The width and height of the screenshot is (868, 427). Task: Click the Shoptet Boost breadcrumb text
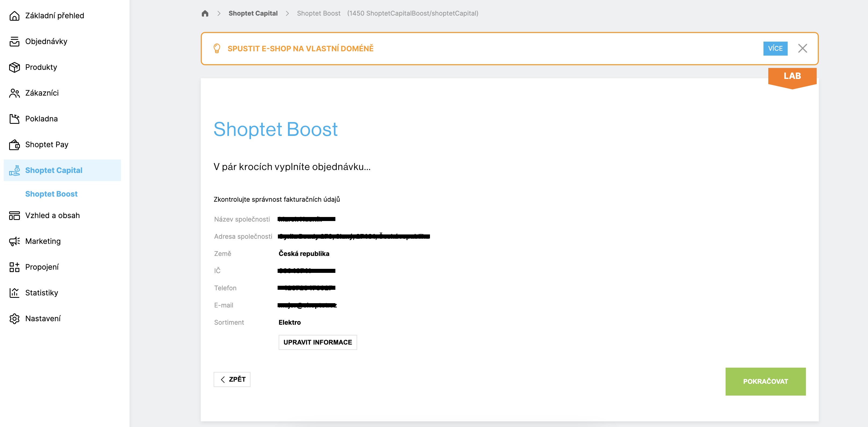pos(318,13)
